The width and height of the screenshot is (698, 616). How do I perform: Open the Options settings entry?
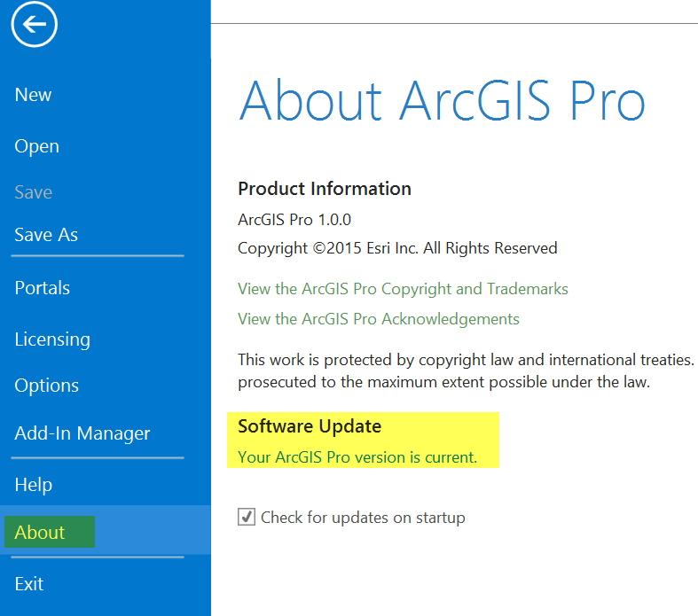[x=46, y=386]
